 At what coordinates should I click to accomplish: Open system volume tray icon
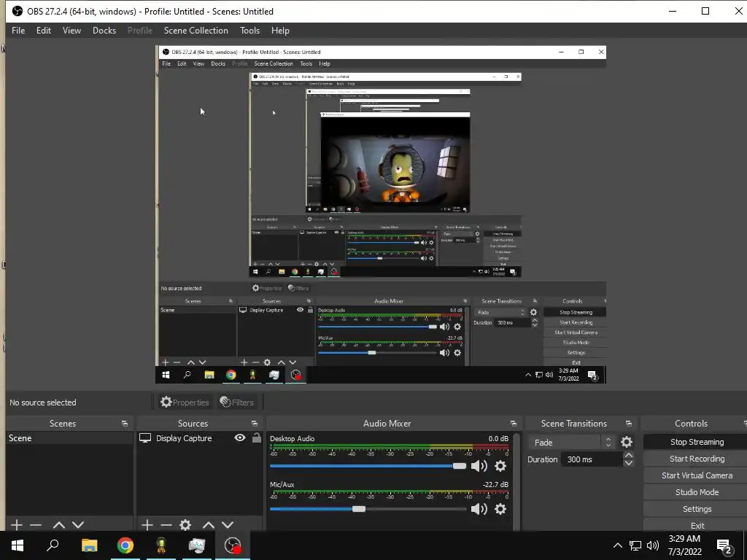[x=653, y=545]
